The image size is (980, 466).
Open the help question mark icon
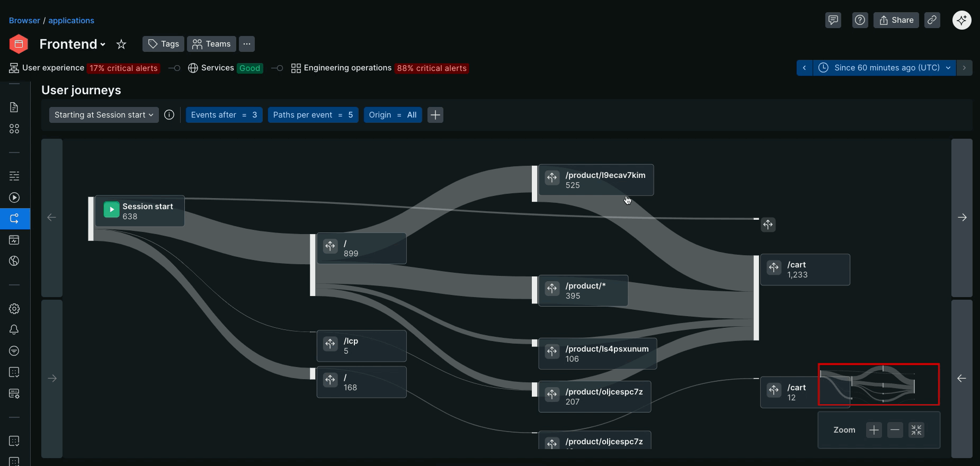(860, 20)
